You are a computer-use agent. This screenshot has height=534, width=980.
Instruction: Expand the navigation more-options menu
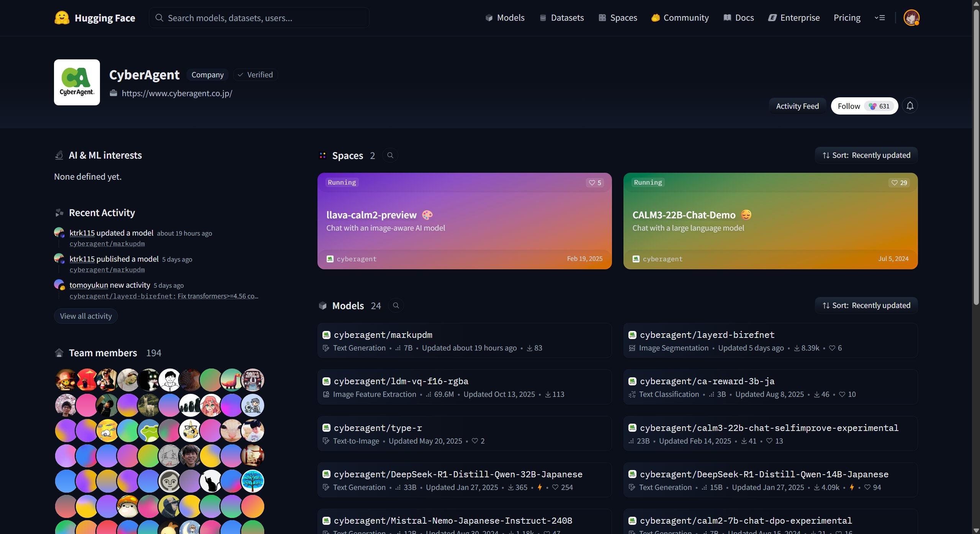pos(880,18)
